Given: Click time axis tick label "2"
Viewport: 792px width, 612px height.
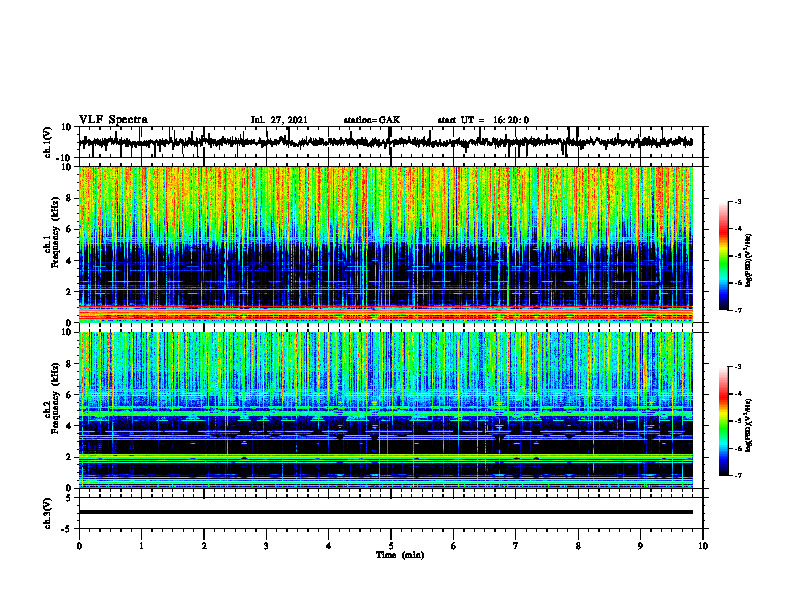Looking at the screenshot, I should 204,546.
